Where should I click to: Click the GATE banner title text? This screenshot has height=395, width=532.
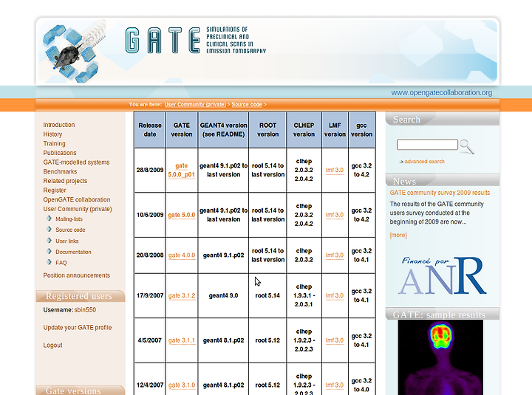click(x=163, y=41)
